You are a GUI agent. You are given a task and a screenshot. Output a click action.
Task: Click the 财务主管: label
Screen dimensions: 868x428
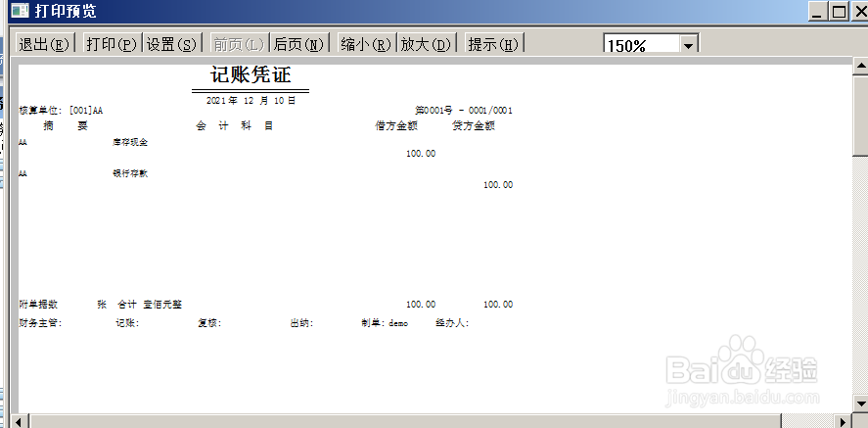tap(40, 323)
